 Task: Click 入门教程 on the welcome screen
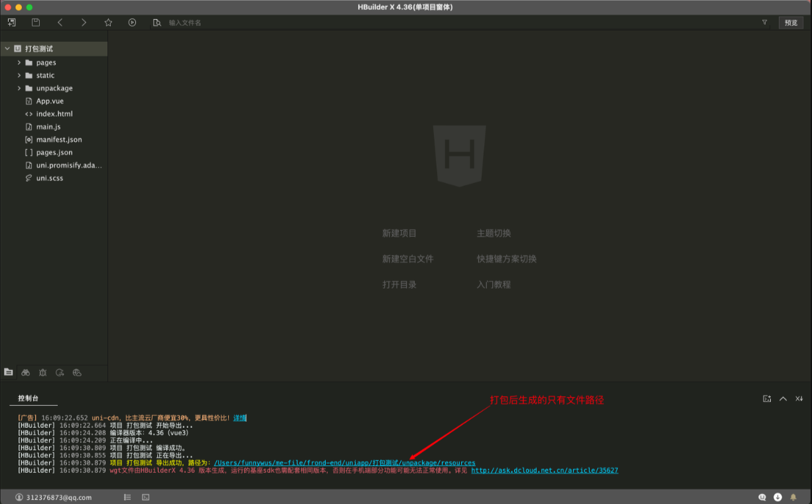coord(494,284)
